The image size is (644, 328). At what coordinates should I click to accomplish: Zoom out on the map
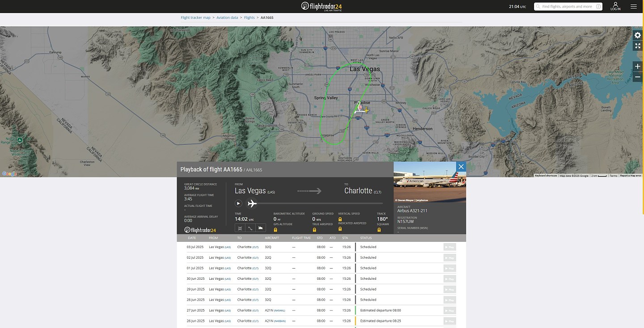(638, 77)
